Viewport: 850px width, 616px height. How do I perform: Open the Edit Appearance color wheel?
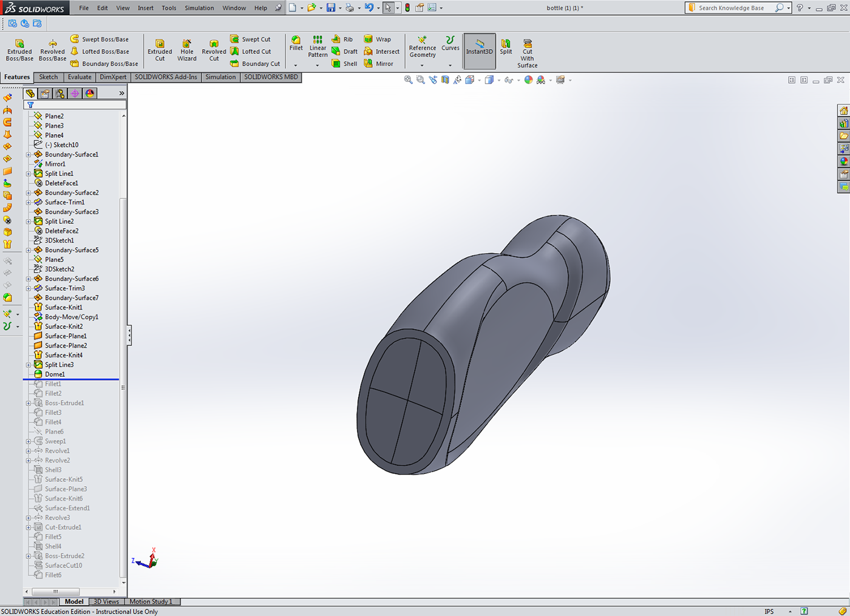pos(528,80)
